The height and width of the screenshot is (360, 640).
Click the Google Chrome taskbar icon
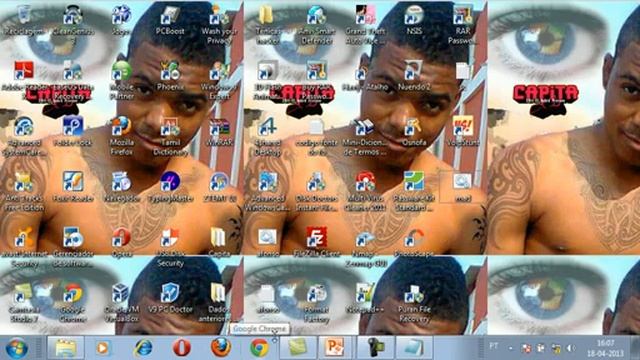[260, 348]
